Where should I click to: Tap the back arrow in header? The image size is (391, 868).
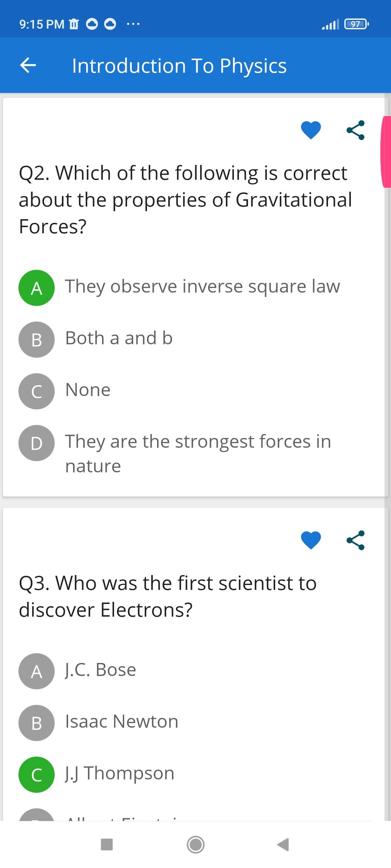(x=28, y=65)
